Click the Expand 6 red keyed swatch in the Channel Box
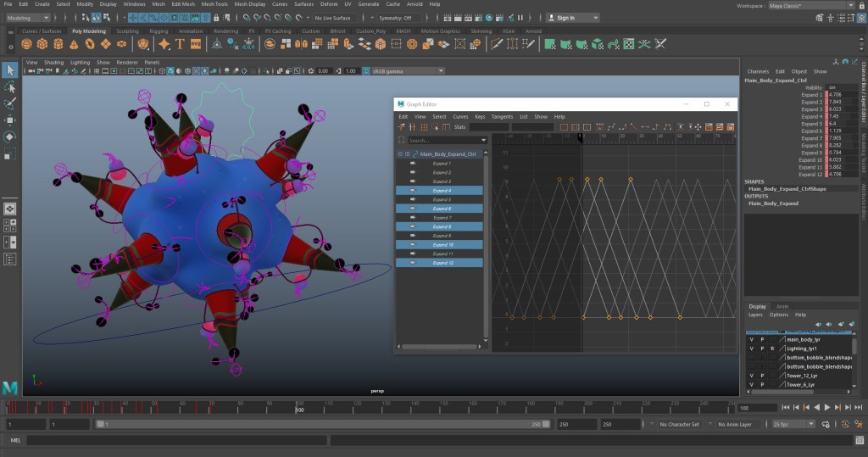The height and width of the screenshot is (457, 868). pos(826,131)
